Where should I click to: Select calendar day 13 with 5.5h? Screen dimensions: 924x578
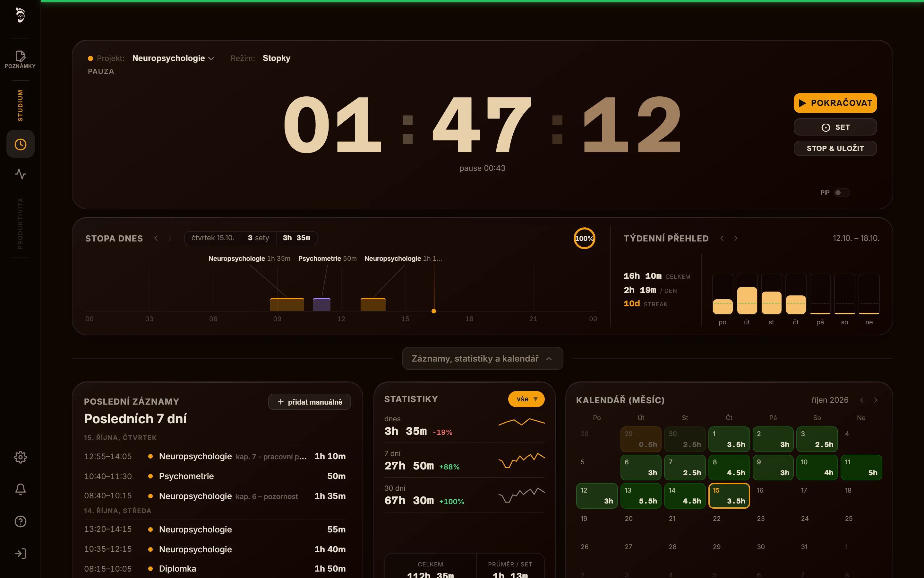click(x=641, y=495)
